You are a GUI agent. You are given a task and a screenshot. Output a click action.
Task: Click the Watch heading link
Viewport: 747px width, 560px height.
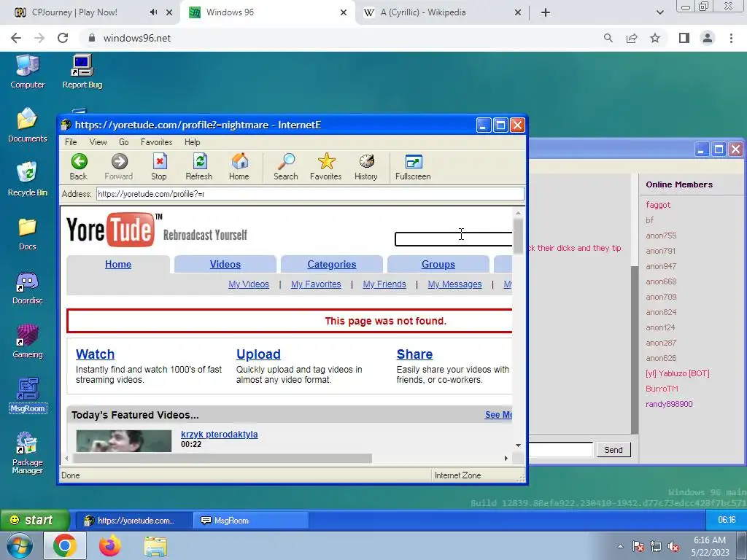95,354
